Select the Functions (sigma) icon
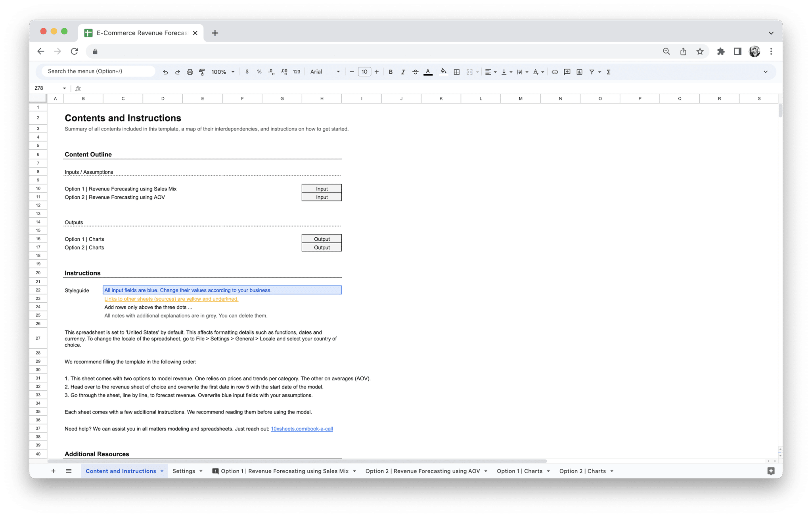The image size is (812, 517). tap(608, 72)
